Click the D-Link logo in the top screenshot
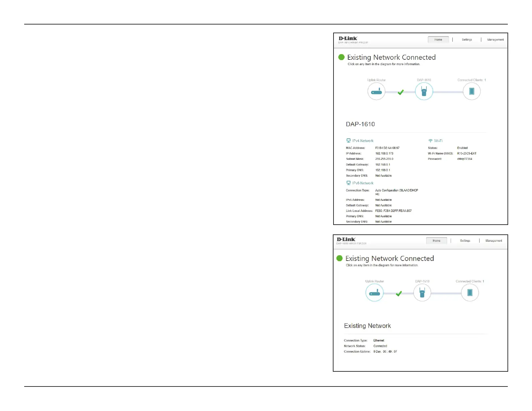 point(348,38)
